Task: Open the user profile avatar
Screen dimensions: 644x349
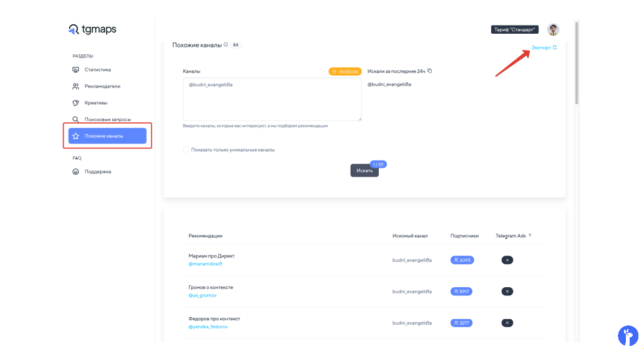Action: point(553,29)
